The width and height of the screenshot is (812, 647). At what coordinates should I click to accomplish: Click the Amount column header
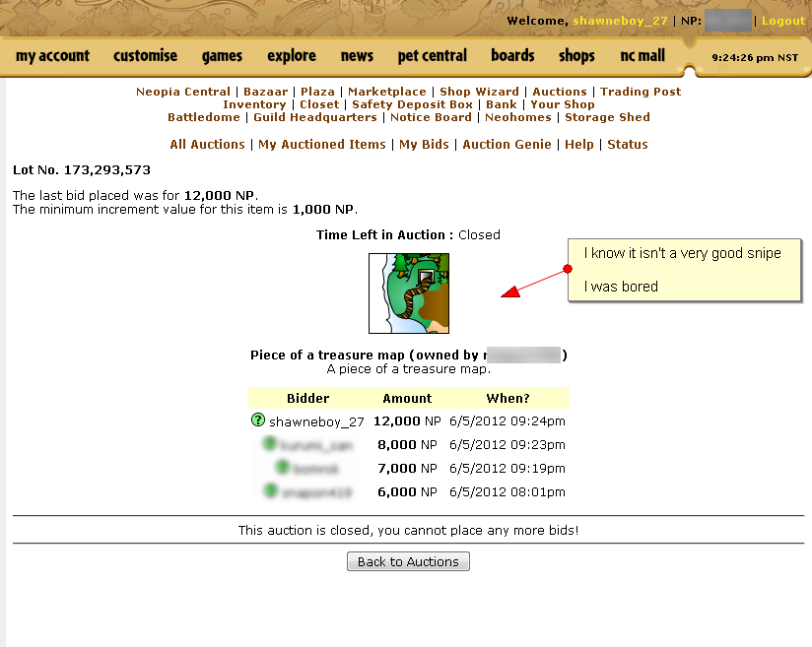coord(407,398)
